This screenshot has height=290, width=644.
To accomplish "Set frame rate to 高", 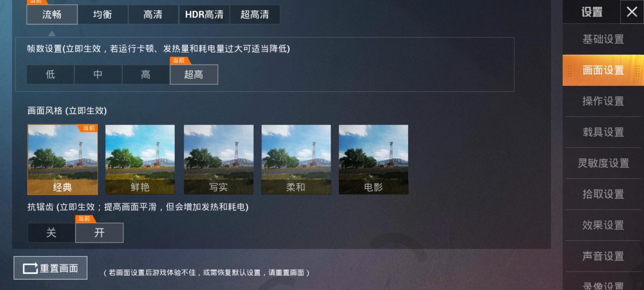I will pyautogui.click(x=146, y=75).
